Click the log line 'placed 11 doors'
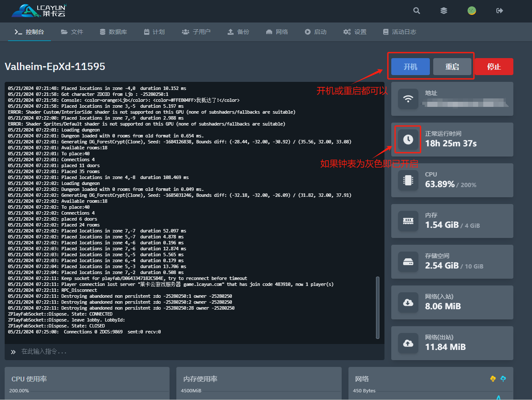This screenshot has width=532, height=400. coord(54,165)
